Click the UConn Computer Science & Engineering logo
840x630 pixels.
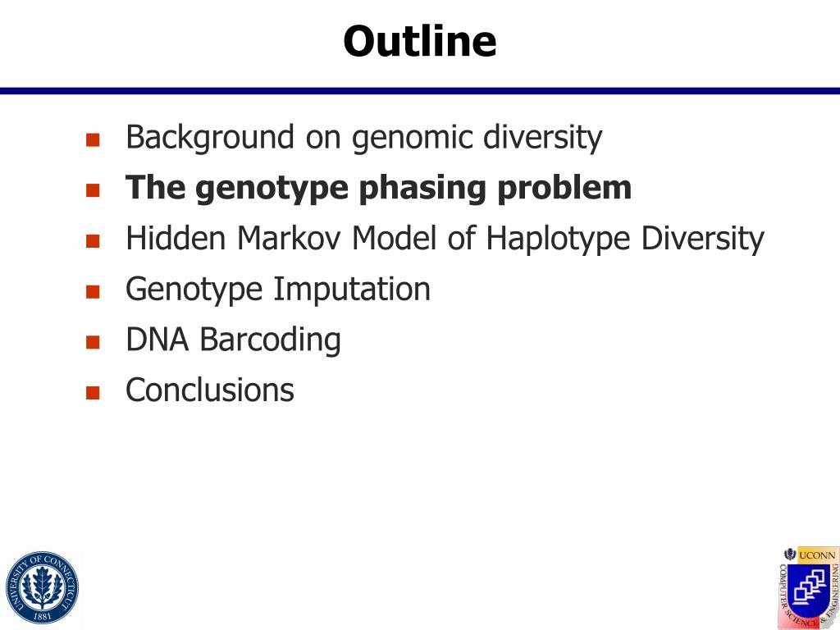tap(809, 587)
